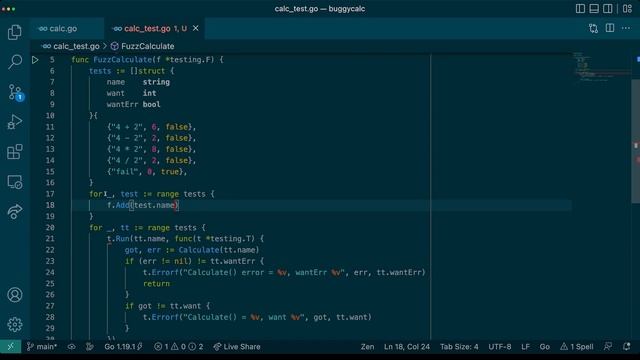The width and height of the screenshot is (640, 360).
Task: Click Ln 18, Col 24 position indicator
Action: coord(407,347)
